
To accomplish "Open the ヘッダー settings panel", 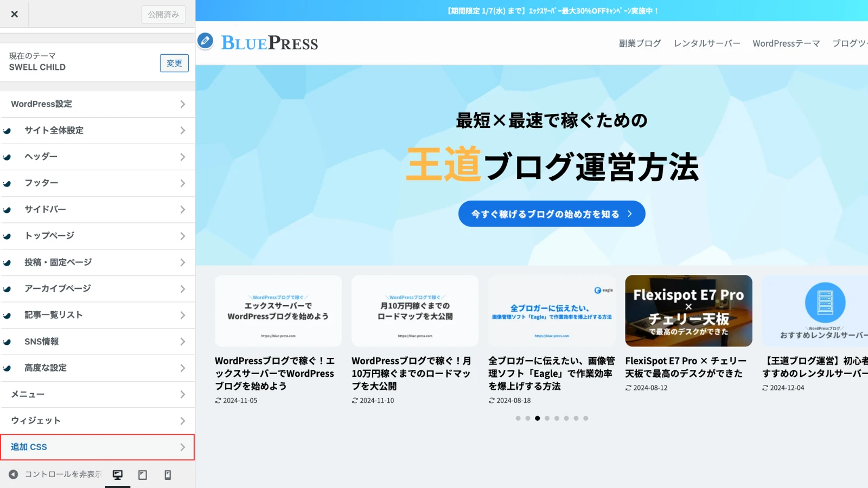I will (x=98, y=157).
